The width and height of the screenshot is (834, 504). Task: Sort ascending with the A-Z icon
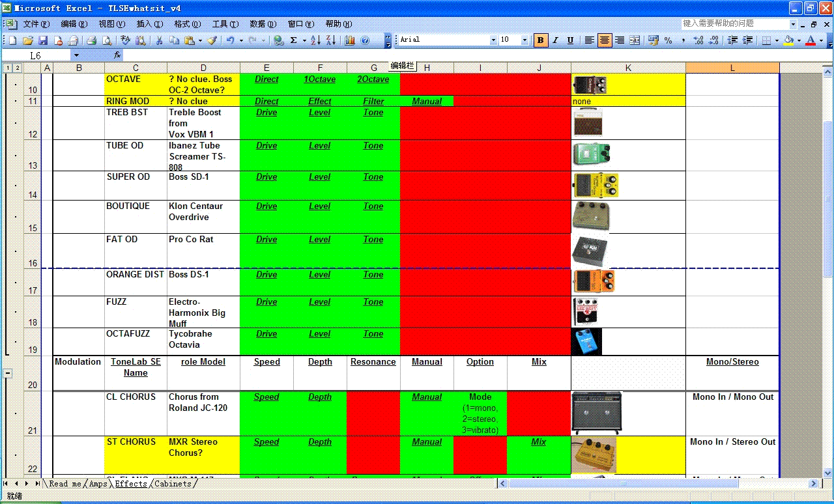[x=316, y=40]
